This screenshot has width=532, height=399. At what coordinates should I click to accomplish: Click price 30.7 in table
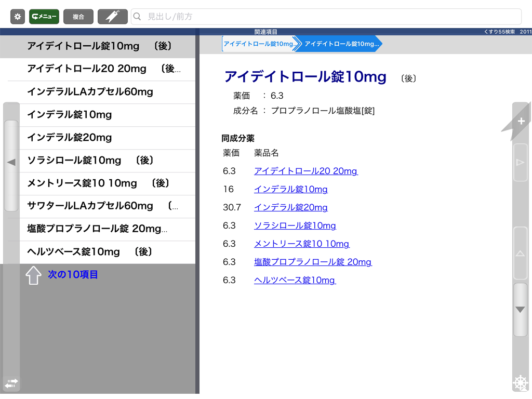pos(232,207)
